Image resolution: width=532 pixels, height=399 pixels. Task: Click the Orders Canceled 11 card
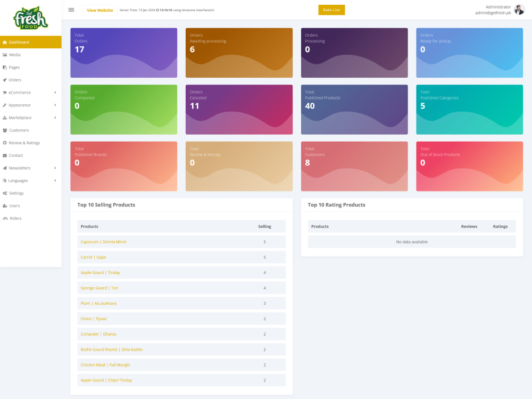coord(239,109)
